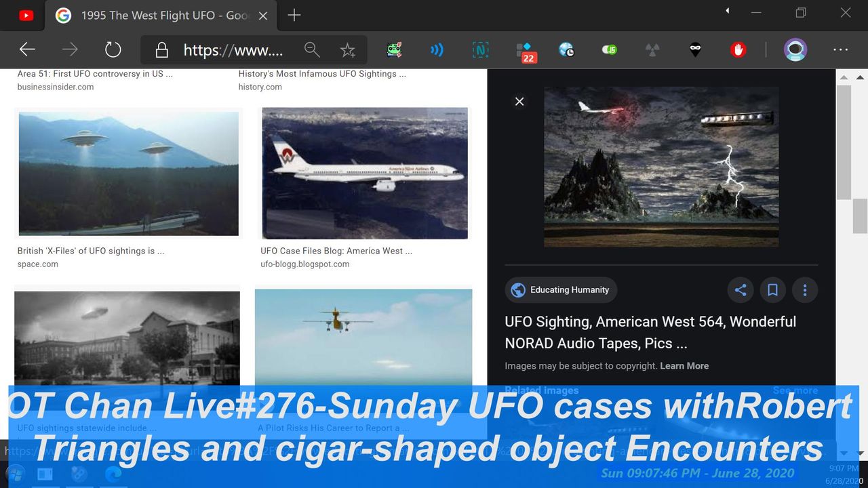This screenshot has height=488, width=868.
Task: Go back to the previous page
Action: tap(27, 49)
